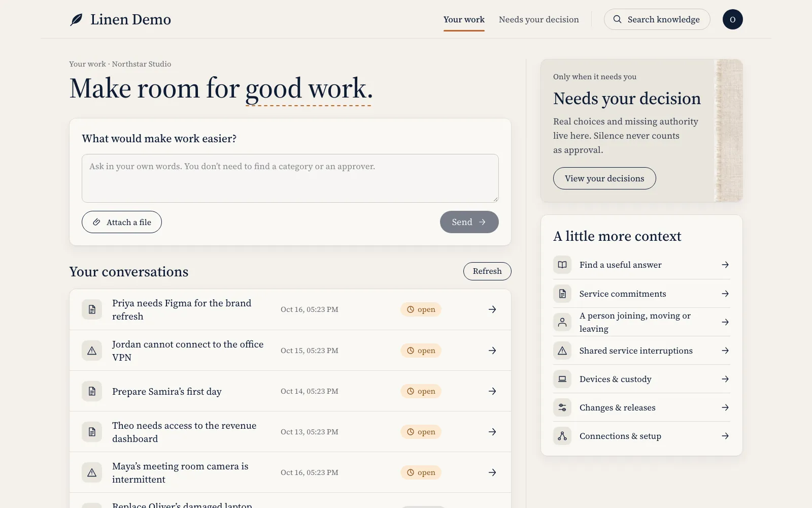This screenshot has height=508, width=812.
Task: Click the 'Oct 14, 05:23 PM' date
Action: point(310,391)
